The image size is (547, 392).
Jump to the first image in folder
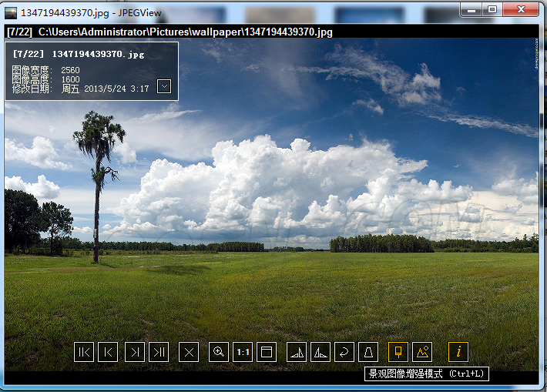(84, 352)
